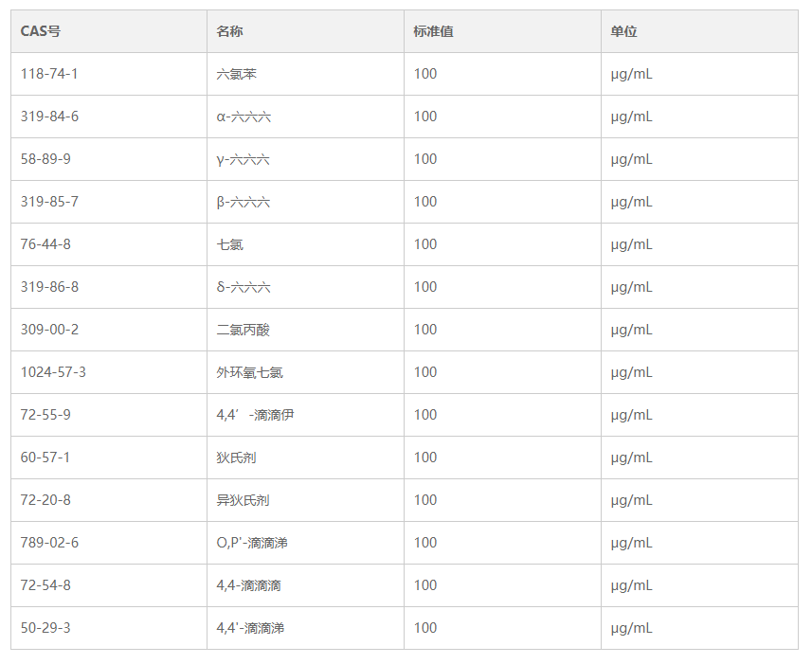Click the unit cell in 50-29-3 row
The image size is (812, 664).
point(631,628)
